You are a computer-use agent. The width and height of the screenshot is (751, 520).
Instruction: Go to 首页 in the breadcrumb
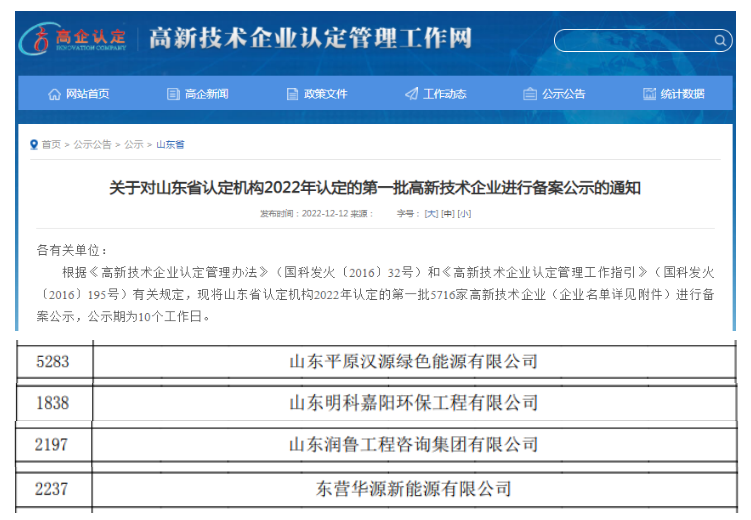(51, 145)
